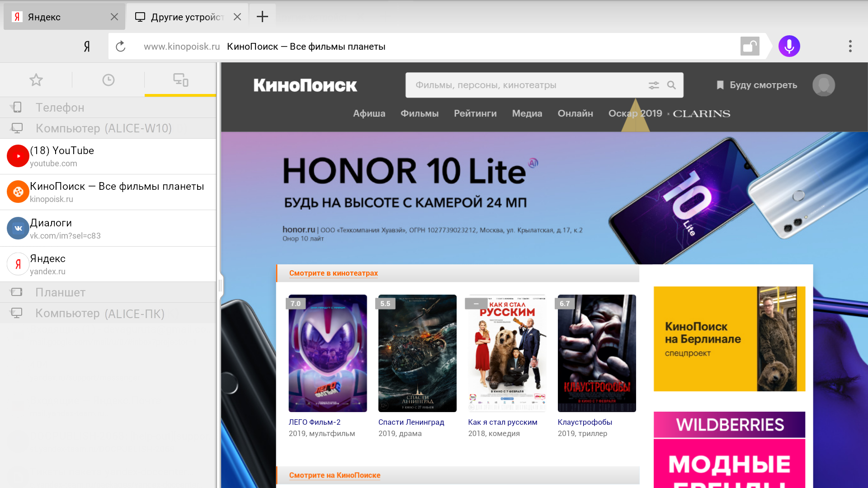Activate Alice voice microphone button

tap(789, 46)
